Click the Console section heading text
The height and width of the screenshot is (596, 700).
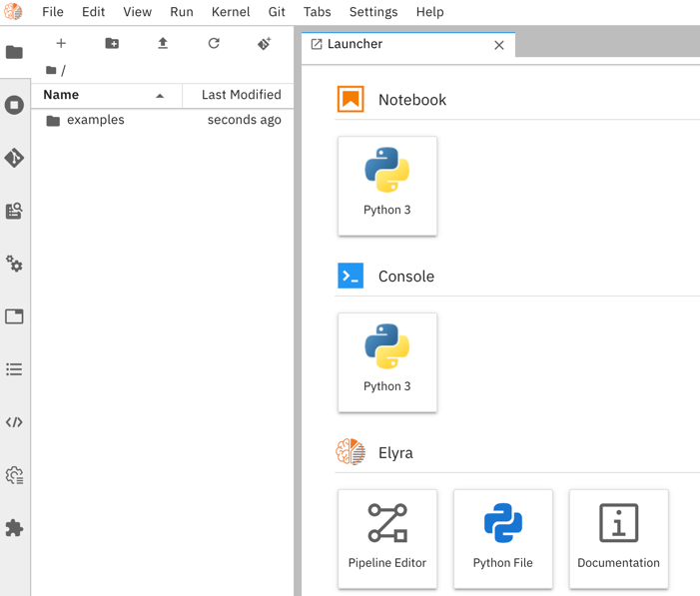coord(406,277)
